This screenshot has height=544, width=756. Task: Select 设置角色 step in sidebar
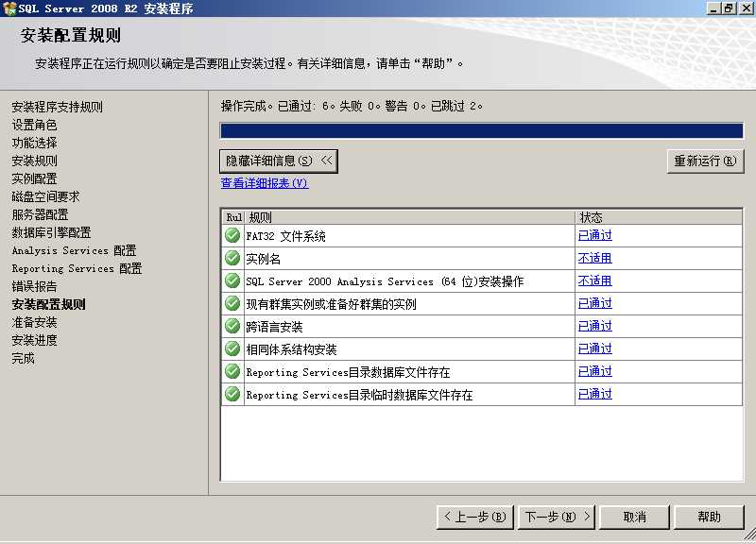point(34,126)
